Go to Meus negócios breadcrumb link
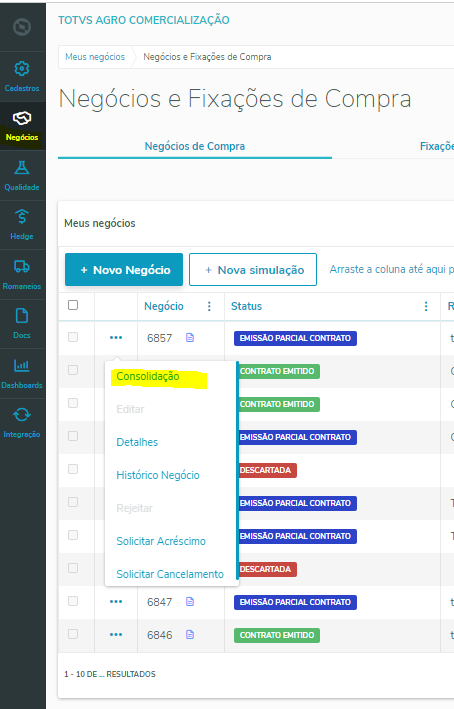Screen dimensions: 454x709 [95, 57]
